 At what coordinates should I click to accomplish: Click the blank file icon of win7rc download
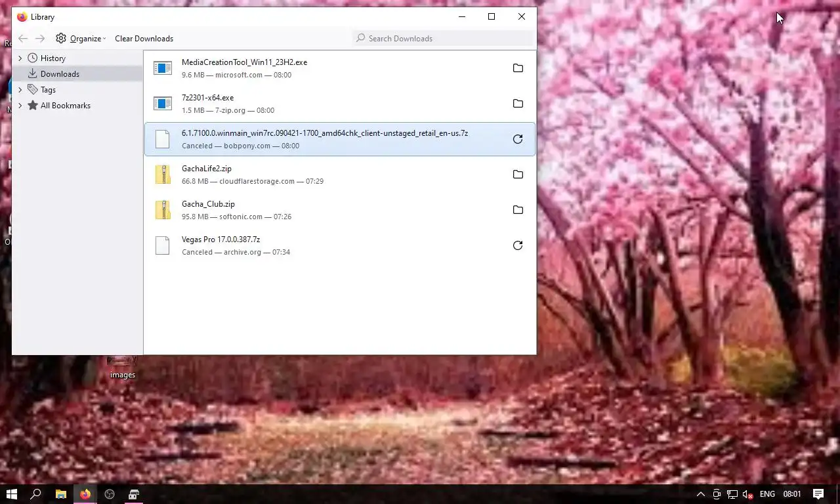pyautogui.click(x=163, y=139)
